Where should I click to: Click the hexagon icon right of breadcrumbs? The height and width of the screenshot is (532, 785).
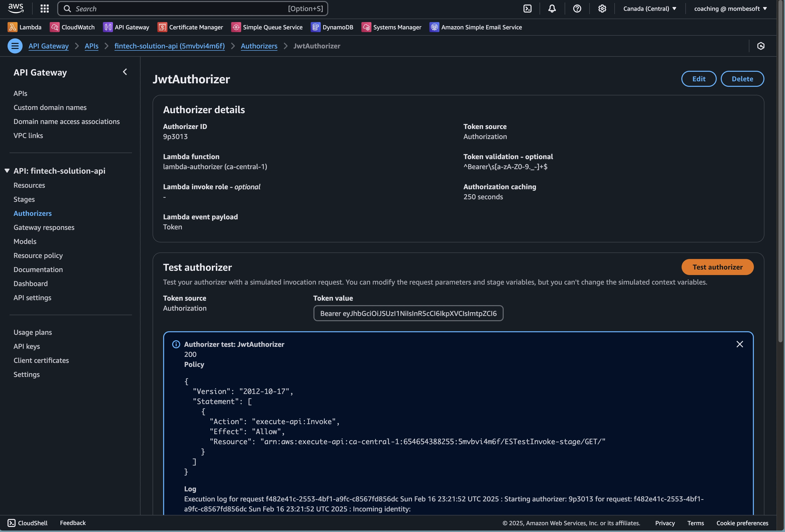(761, 46)
